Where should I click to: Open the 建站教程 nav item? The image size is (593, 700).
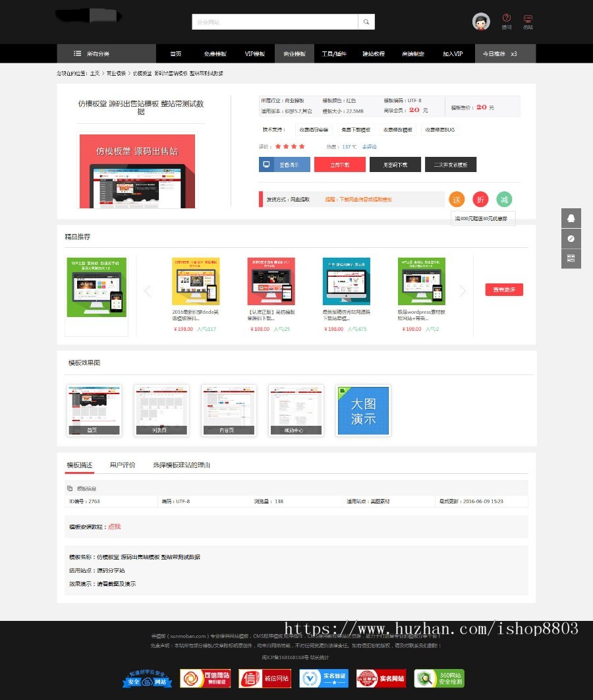click(374, 53)
